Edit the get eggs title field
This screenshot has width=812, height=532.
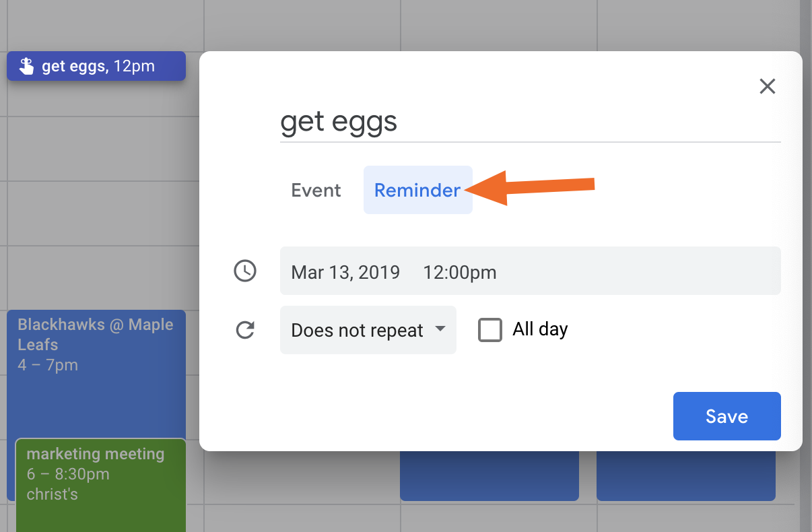coord(531,122)
